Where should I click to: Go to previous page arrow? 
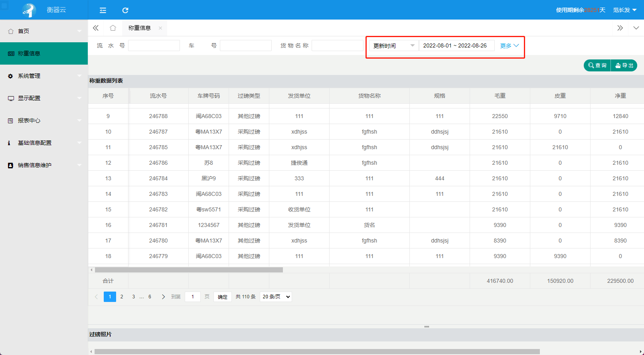click(x=96, y=297)
